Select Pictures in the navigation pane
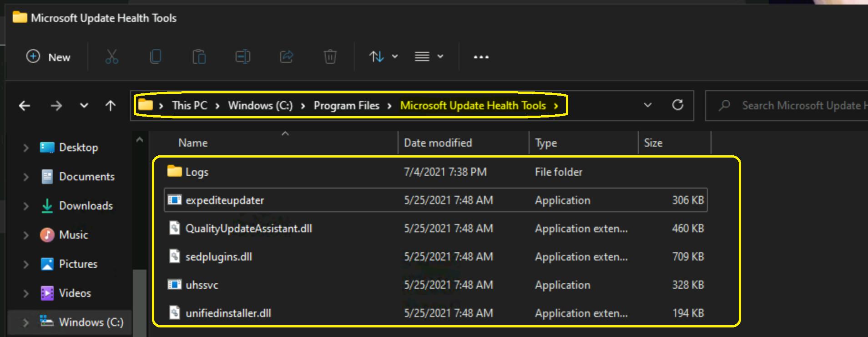Viewport: 868px width, 337px height. click(78, 264)
